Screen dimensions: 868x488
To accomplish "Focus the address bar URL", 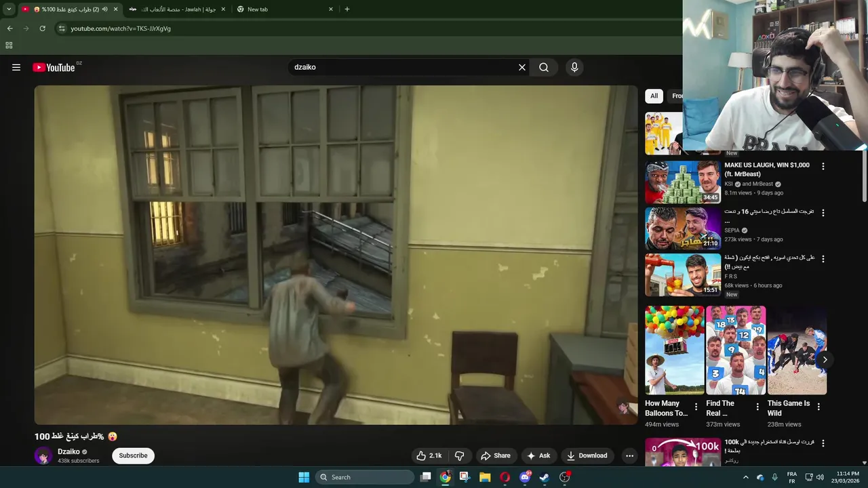I will coord(121,28).
